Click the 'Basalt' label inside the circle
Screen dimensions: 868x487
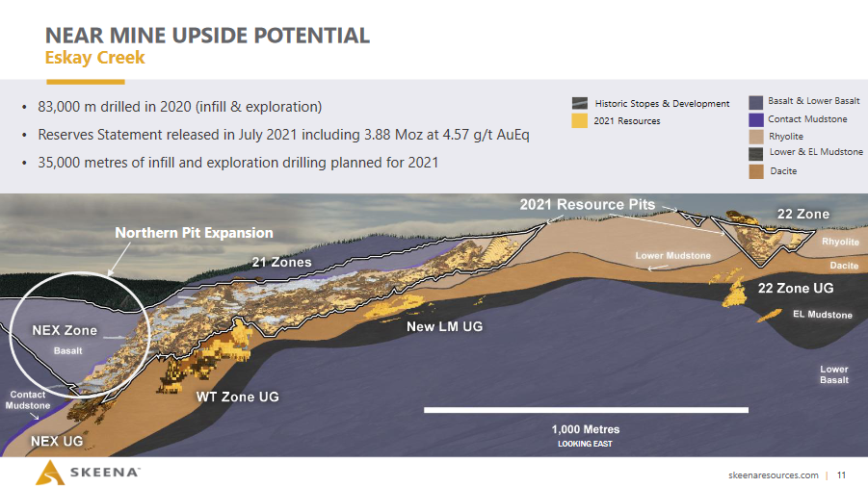click(x=68, y=350)
